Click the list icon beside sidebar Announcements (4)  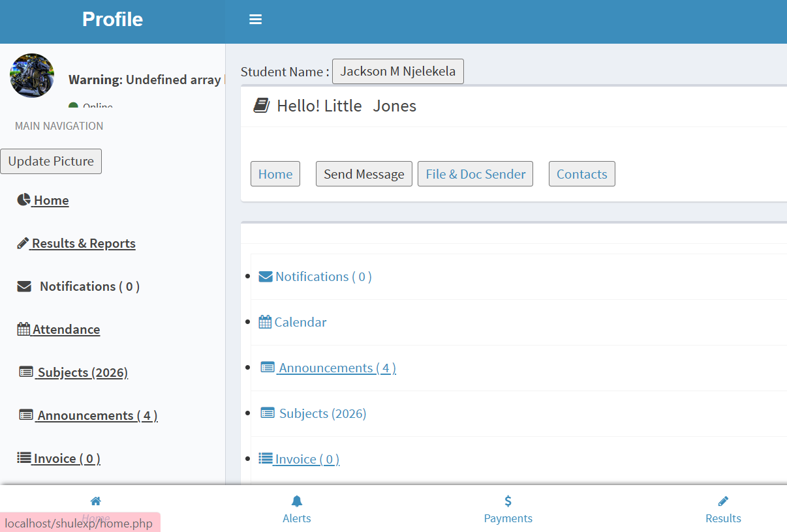(x=26, y=415)
